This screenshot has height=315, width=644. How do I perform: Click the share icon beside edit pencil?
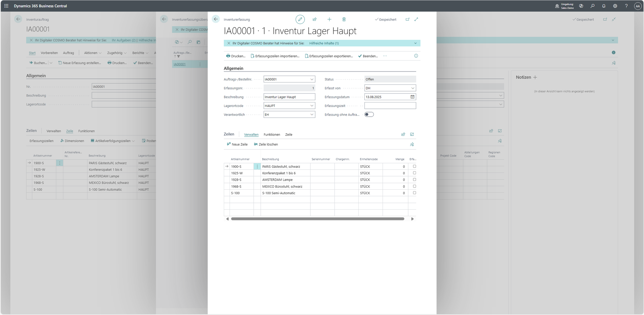point(315,19)
